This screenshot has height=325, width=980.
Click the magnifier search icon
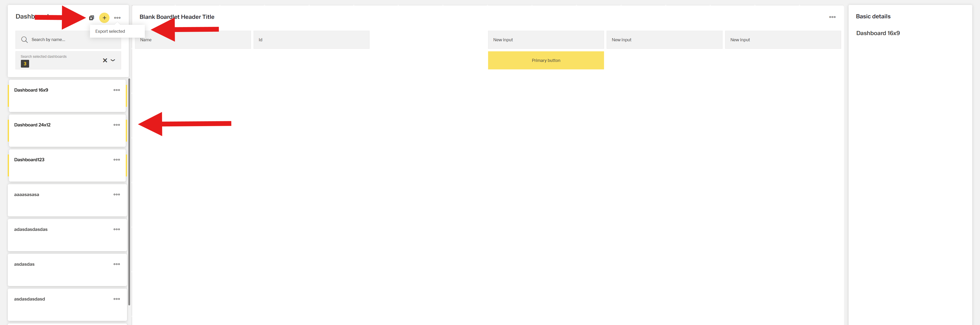coord(24,40)
